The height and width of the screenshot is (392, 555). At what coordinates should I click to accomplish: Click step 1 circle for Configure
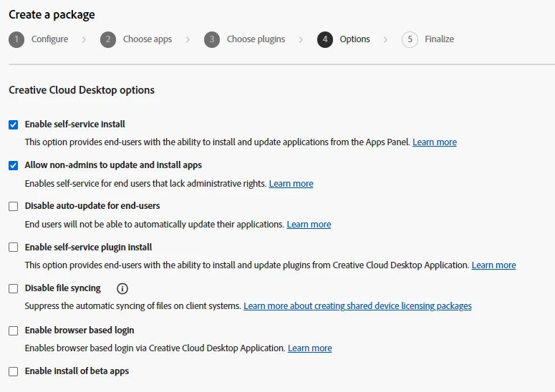point(16,39)
